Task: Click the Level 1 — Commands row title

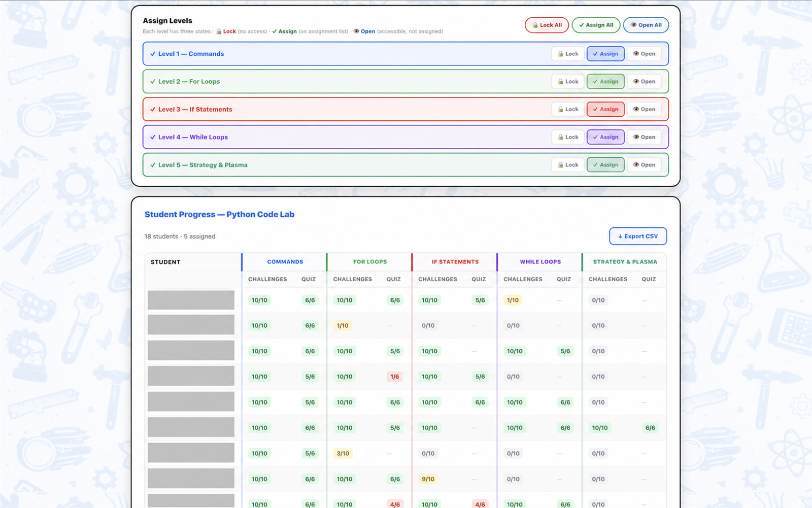Action: pos(191,54)
